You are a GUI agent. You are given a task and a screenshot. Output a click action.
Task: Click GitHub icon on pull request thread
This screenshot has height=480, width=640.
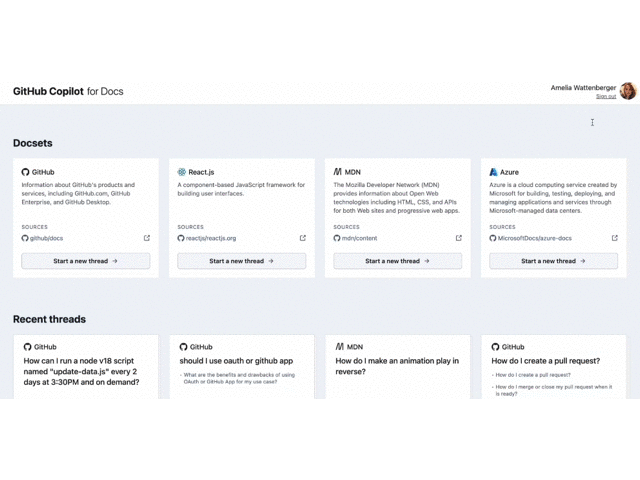(495, 347)
